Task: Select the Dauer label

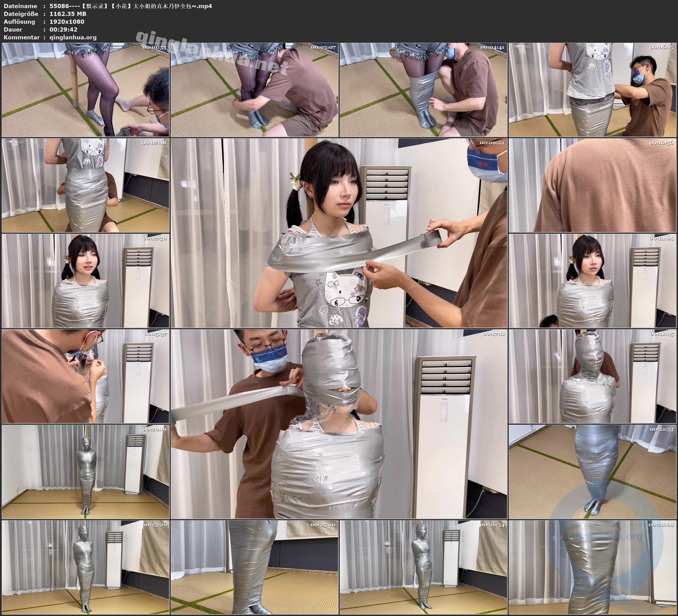Action: pos(13,29)
